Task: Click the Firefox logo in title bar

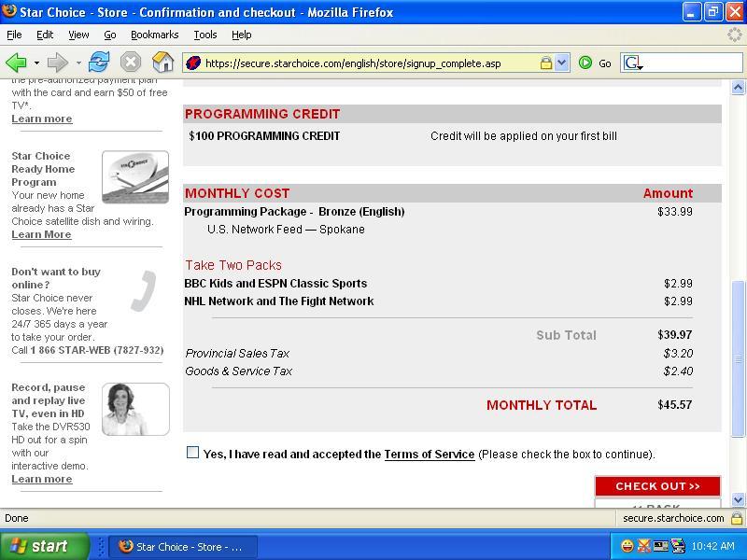Action: pos(9,11)
